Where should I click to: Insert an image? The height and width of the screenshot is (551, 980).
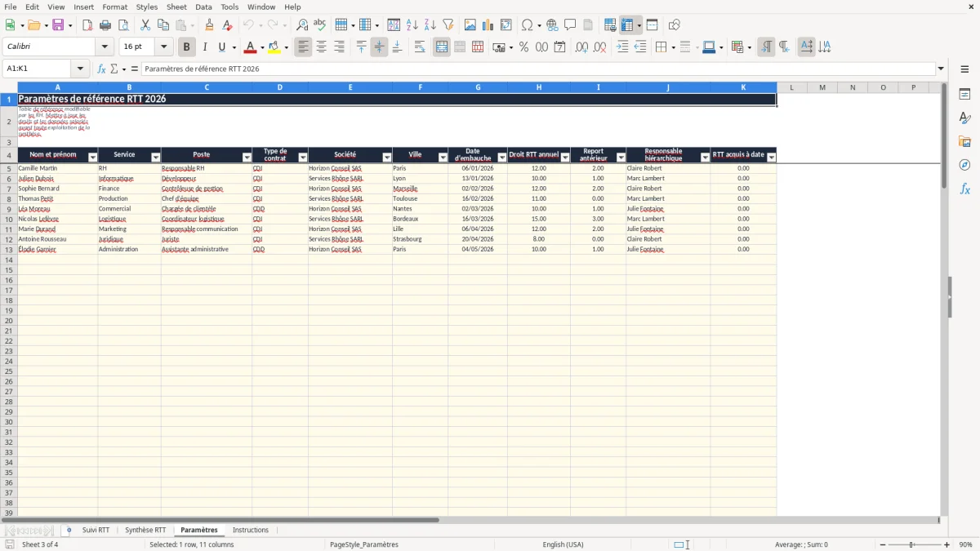click(470, 25)
